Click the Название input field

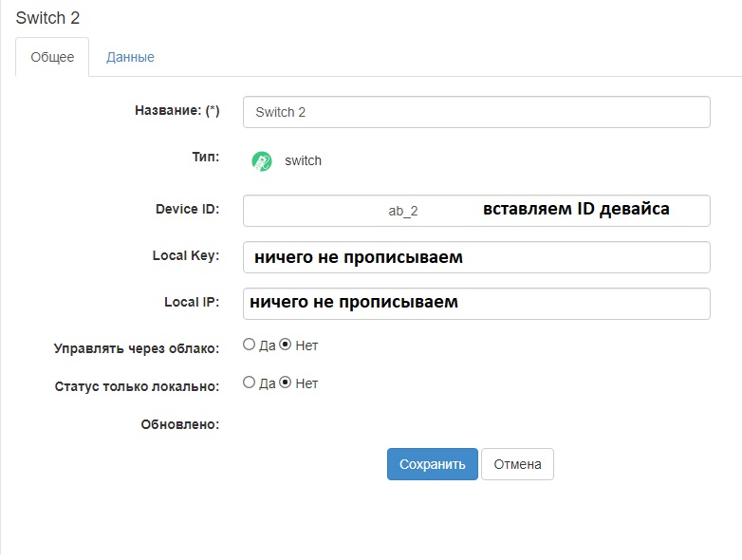[x=476, y=112]
